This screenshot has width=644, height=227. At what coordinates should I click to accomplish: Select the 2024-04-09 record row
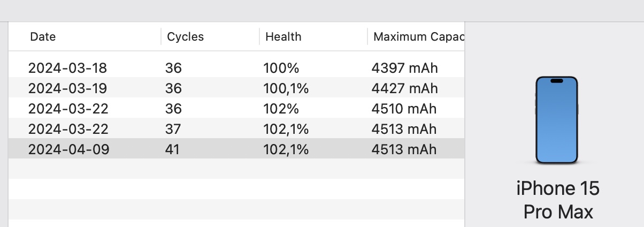point(236,149)
